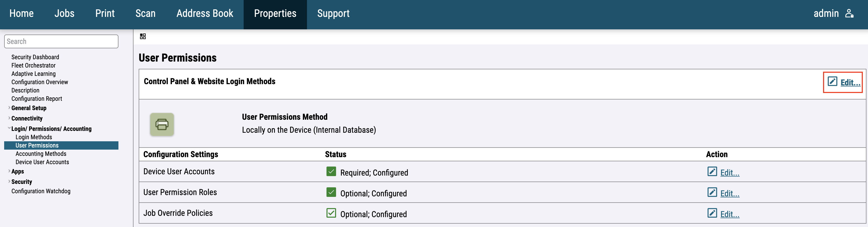Image resolution: width=868 pixels, height=227 pixels.
Task: Click the Job Override Policies status checkmark
Action: pos(331,213)
